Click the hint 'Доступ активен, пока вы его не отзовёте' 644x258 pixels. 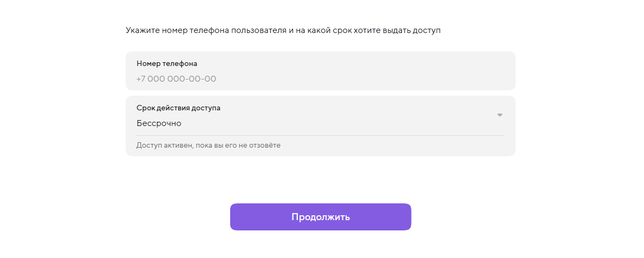209,145
